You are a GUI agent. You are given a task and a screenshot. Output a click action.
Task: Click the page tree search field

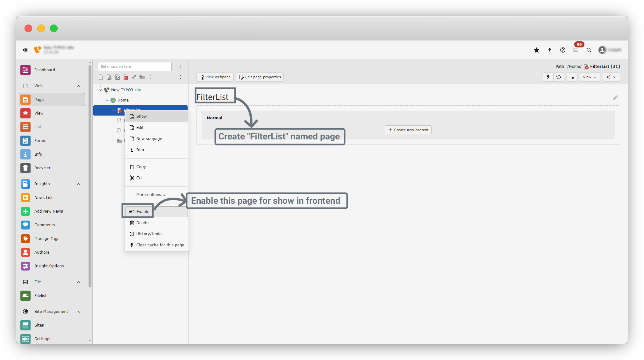click(134, 67)
